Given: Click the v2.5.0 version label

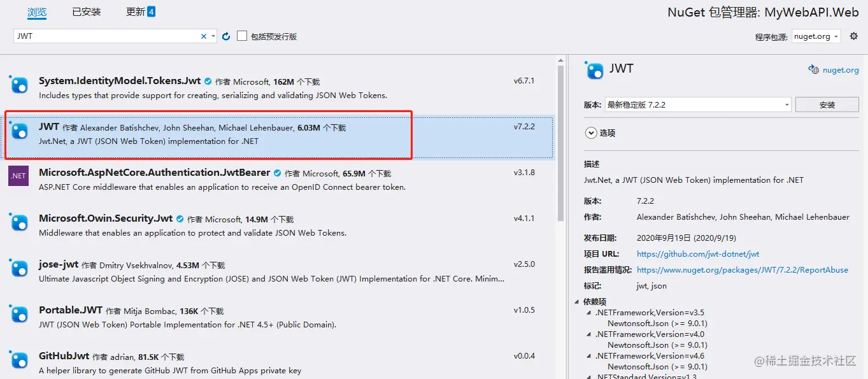Looking at the screenshot, I should 524,264.
